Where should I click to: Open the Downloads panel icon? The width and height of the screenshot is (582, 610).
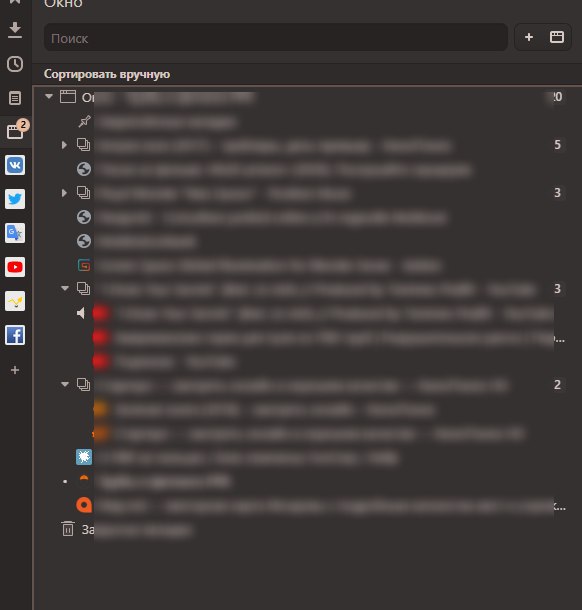15,30
